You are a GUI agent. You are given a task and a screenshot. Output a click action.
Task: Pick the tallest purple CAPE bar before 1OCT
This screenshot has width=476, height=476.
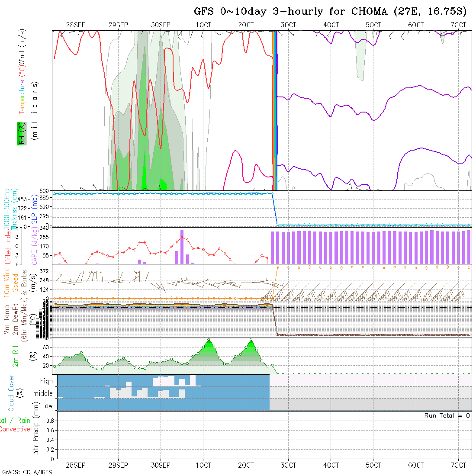click(x=182, y=246)
